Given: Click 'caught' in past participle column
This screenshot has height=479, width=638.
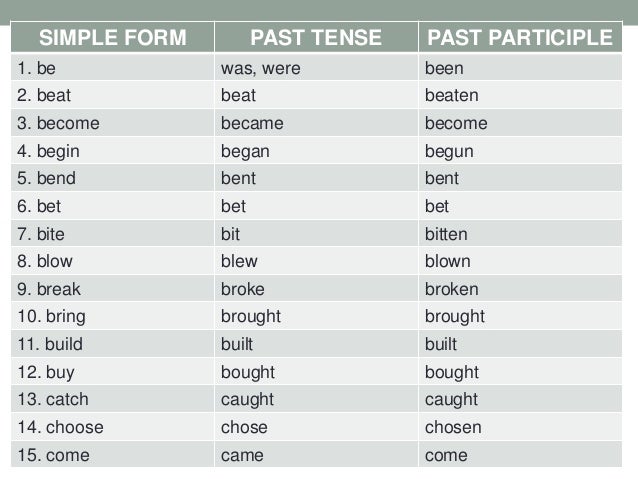Looking at the screenshot, I should click(451, 400).
